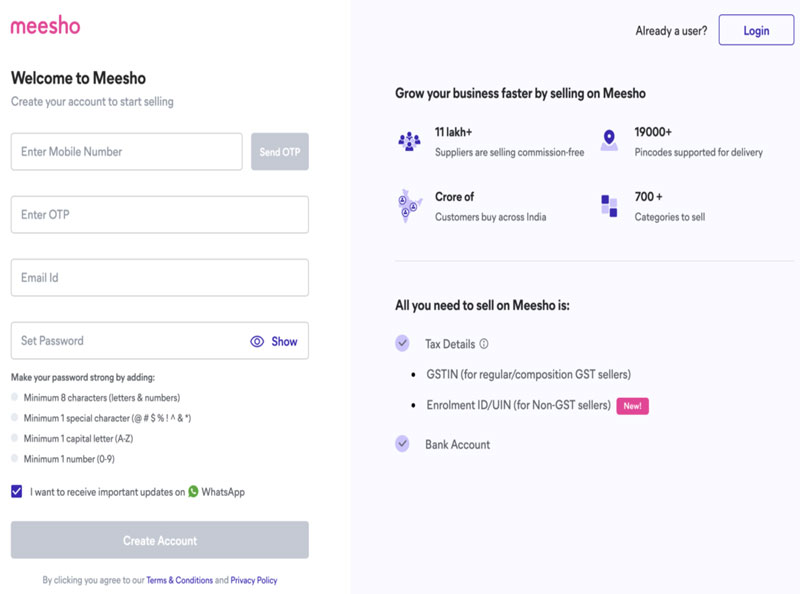Toggle the WhatsApp updates checkbox

(x=17, y=492)
